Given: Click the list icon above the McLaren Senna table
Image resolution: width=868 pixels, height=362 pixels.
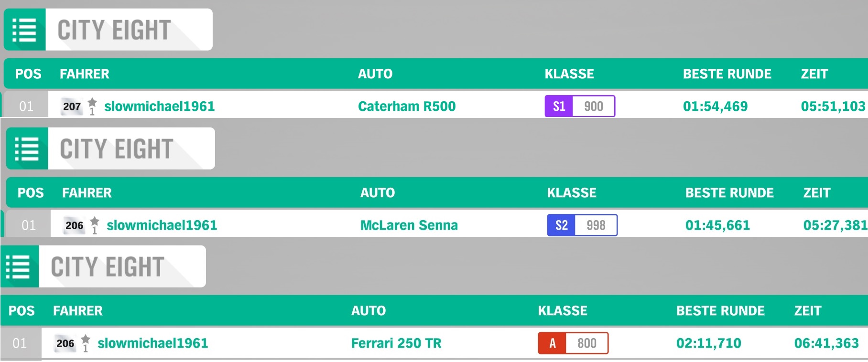Looking at the screenshot, I should pyautogui.click(x=27, y=149).
